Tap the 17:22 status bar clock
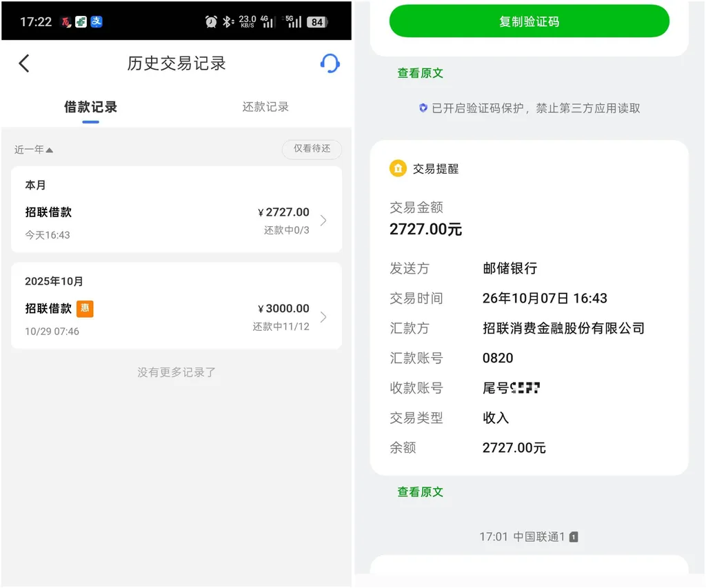This screenshot has width=706, height=588. 36,21
